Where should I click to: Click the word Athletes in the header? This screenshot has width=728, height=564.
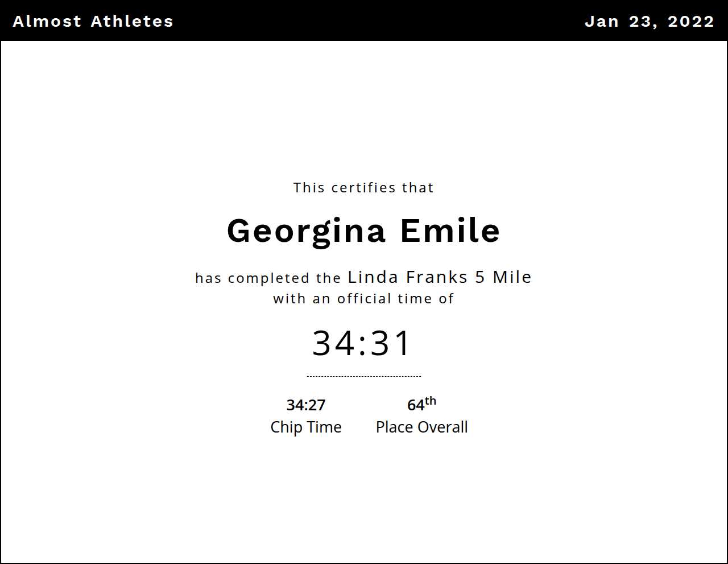click(132, 22)
